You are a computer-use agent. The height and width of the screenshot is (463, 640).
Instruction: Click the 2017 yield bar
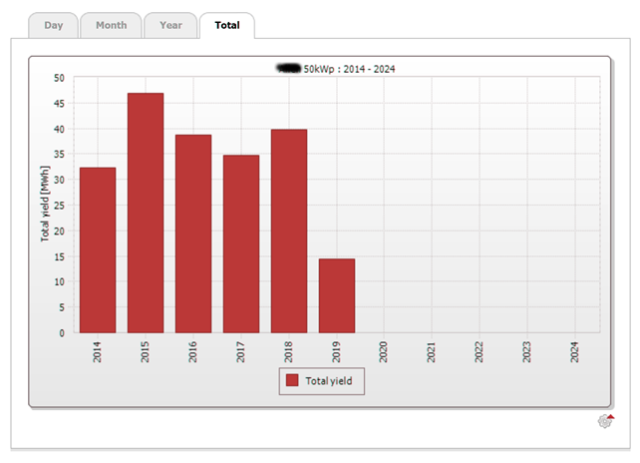[241, 244]
